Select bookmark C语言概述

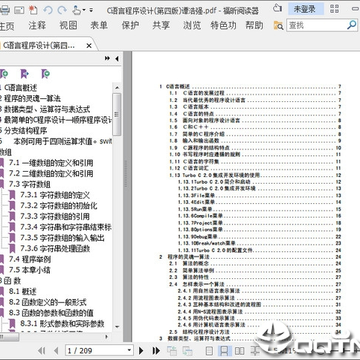point(19,88)
